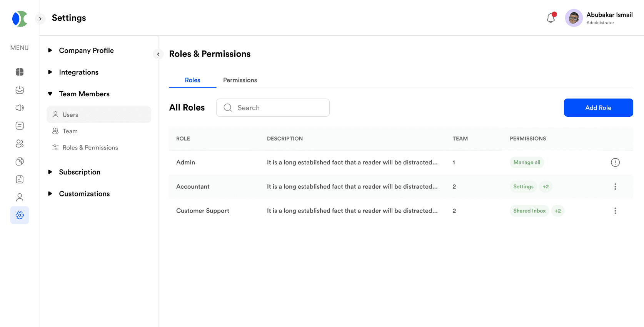Click the info alert icon in Admin row
The height and width of the screenshot is (327, 644).
point(615,163)
